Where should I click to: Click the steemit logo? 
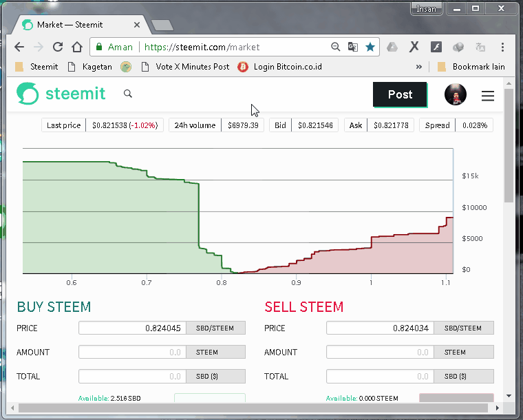(x=61, y=94)
